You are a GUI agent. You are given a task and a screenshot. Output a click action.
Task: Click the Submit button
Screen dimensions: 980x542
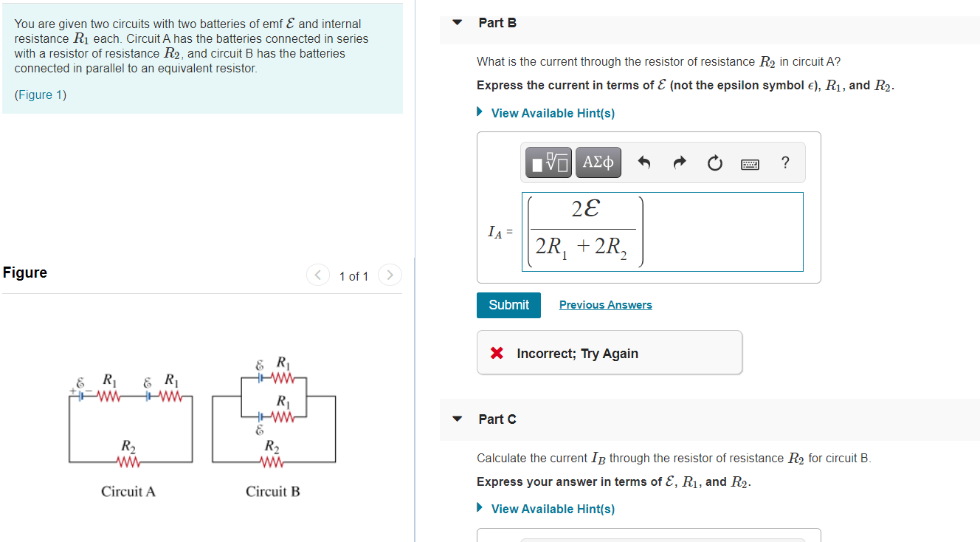(x=508, y=304)
